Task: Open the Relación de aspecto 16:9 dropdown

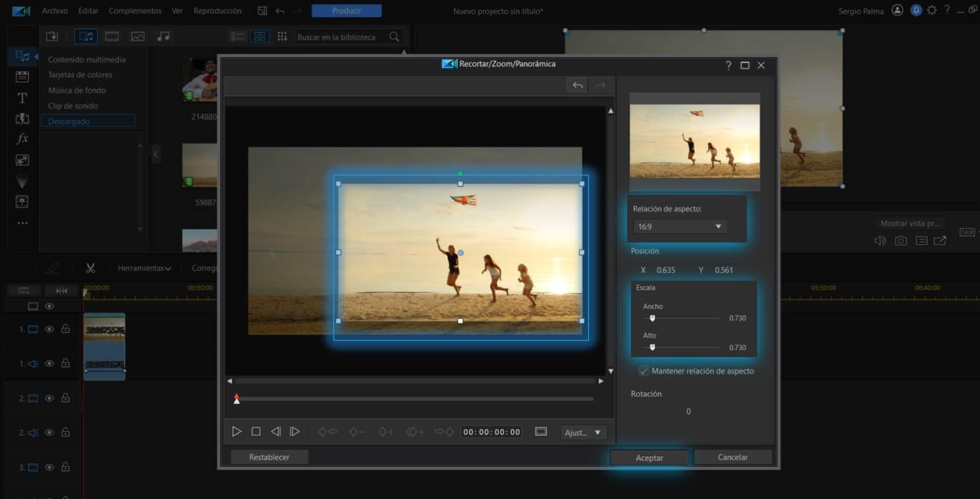Action: [x=680, y=227]
